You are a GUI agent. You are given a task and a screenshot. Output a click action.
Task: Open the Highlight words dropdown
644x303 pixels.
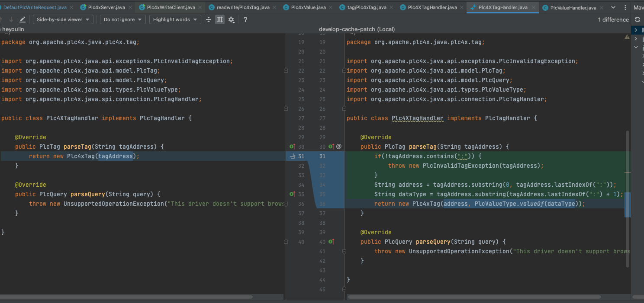(175, 19)
